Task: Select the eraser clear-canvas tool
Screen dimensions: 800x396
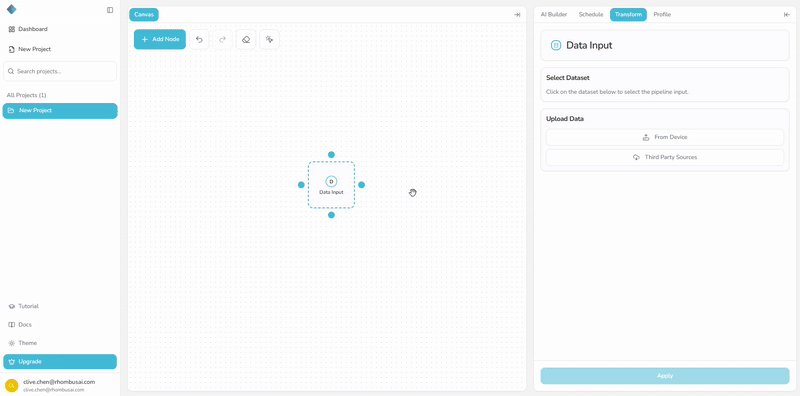Action: click(x=246, y=39)
